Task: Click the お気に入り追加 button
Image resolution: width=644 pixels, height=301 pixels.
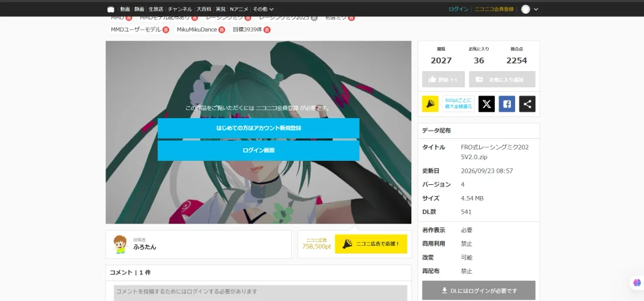Action: coord(502,79)
